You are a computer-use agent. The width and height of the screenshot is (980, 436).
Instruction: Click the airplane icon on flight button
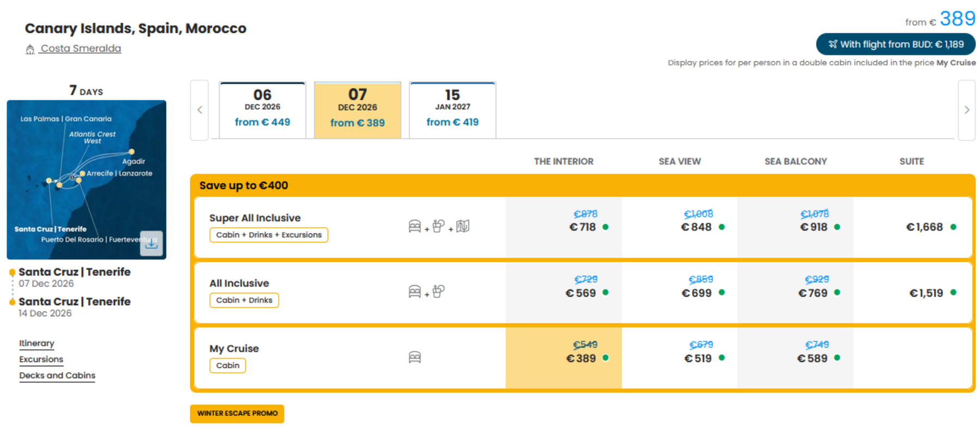[833, 44]
